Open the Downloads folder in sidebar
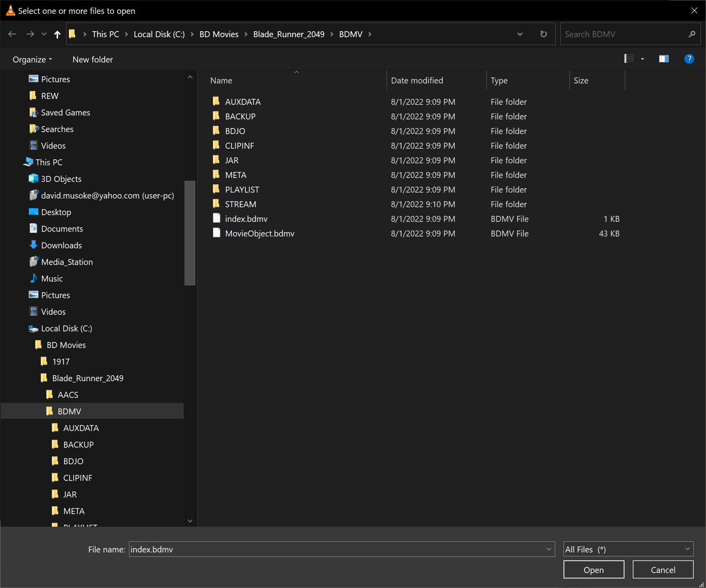The height and width of the screenshot is (588, 706). click(x=61, y=246)
